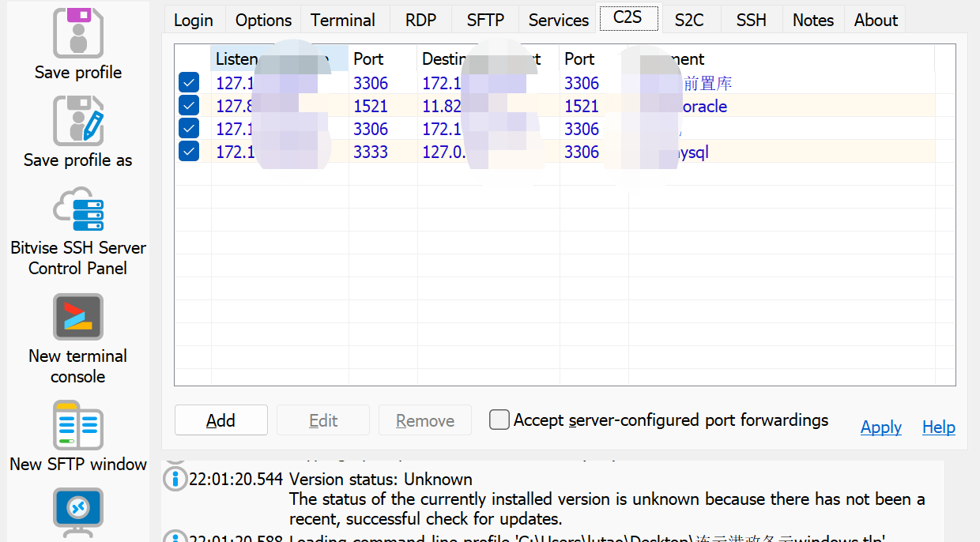Image resolution: width=980 pixels, height=542 pixels.
Task: Select the oracle forwarding row comment
Action: click(x=703, y=106)
